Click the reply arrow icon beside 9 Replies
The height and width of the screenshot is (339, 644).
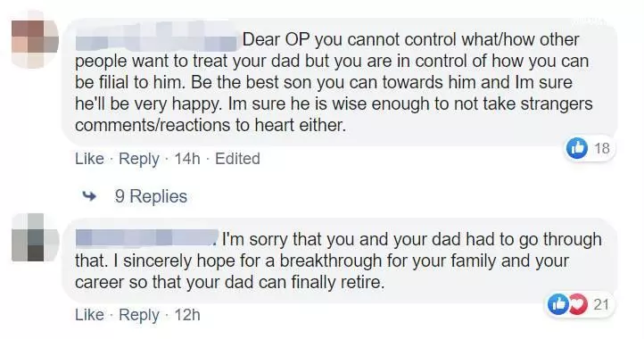click(89, 196)
